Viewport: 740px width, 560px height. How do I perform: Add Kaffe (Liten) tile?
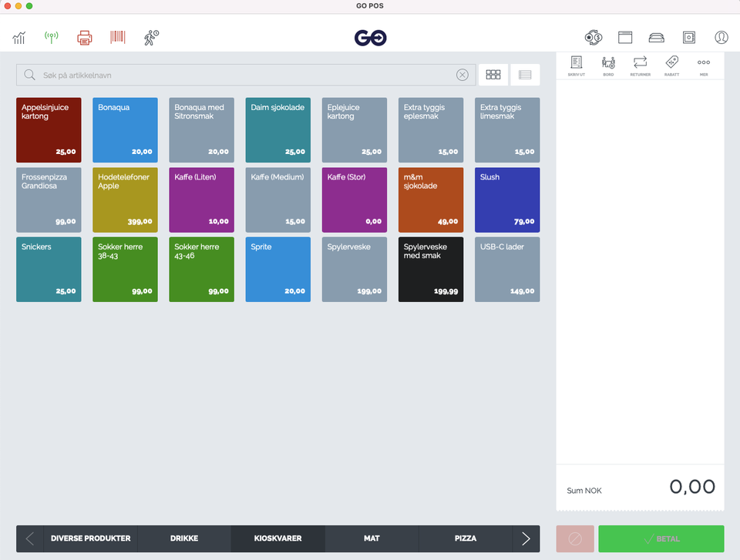201,200
